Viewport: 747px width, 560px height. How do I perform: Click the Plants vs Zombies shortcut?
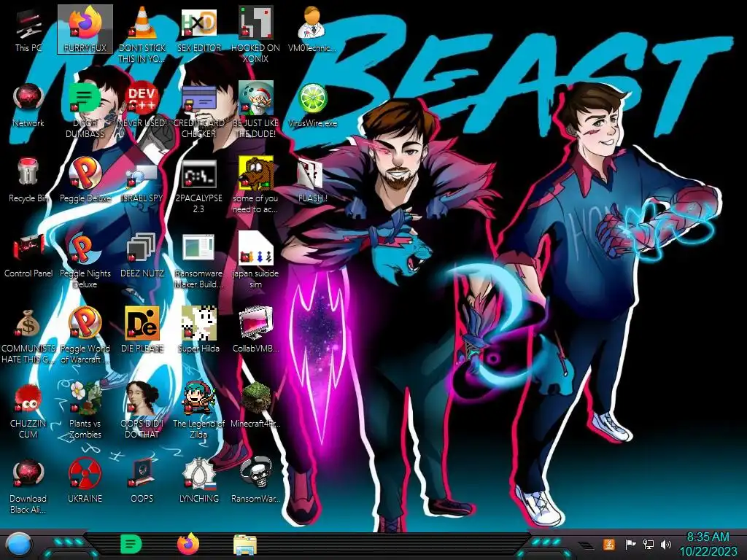click(x=85, y=411)
